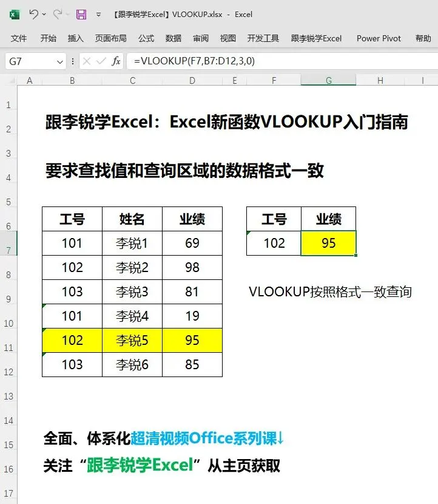Click the 姓名 header cell
The height and width of the screenshot is (504, 438).
pyautogui.click(x=132, y=219)
